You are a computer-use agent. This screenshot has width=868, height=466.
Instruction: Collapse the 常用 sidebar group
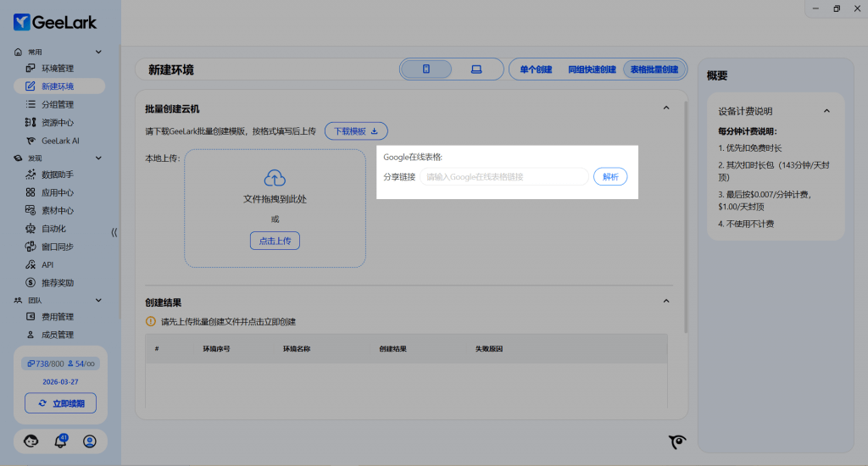coord(98,53)
